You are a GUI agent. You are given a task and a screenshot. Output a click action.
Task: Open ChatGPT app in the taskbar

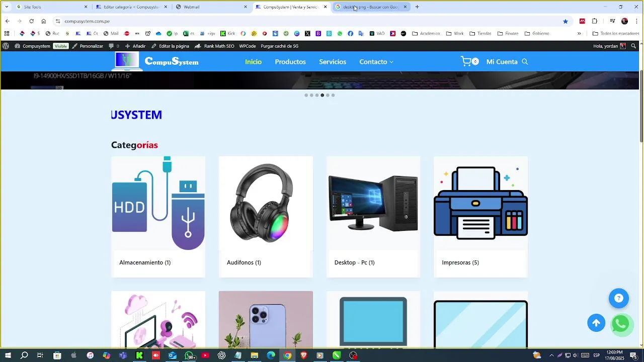click(222, 355)
